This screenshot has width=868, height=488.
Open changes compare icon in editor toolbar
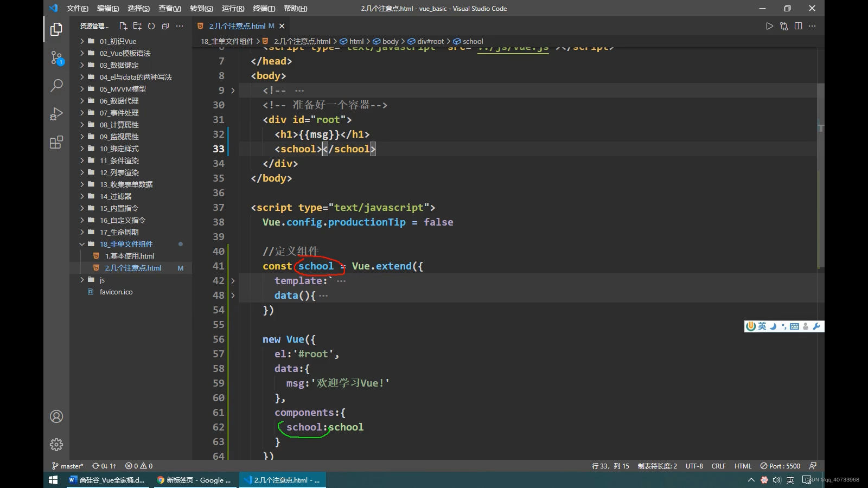pos(784,26)
